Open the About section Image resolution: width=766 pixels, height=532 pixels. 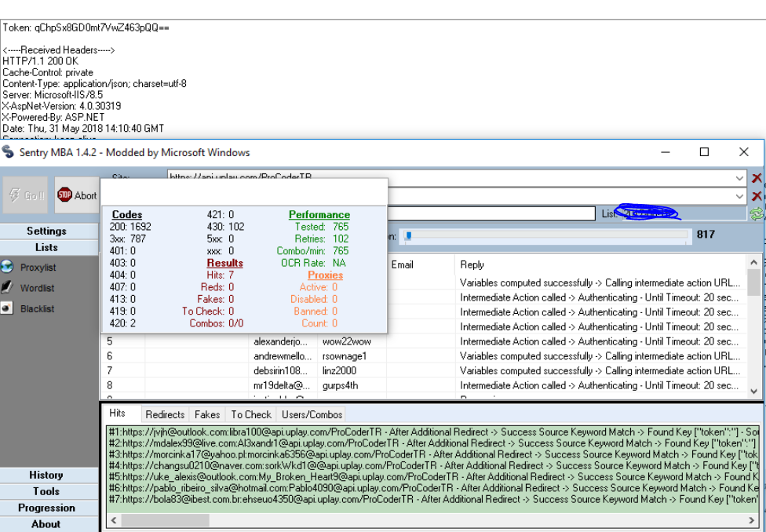click(x=47, y=524)
